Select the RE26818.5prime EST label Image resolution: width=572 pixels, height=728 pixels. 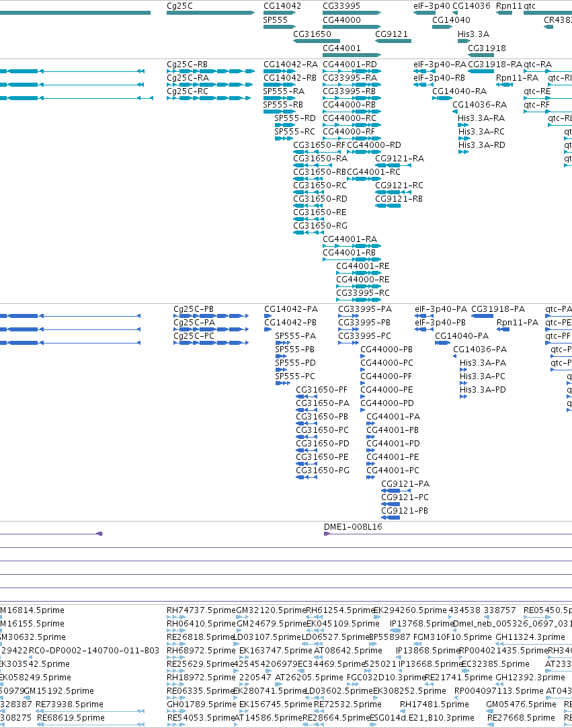point(200,637)
